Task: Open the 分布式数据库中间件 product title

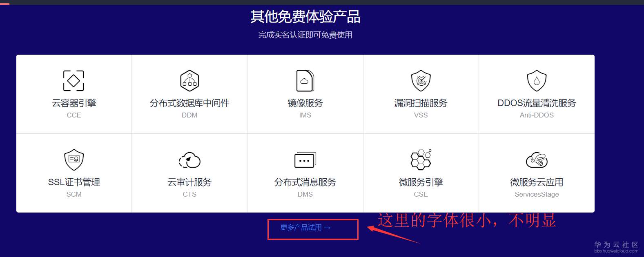Action: point(189,103)
